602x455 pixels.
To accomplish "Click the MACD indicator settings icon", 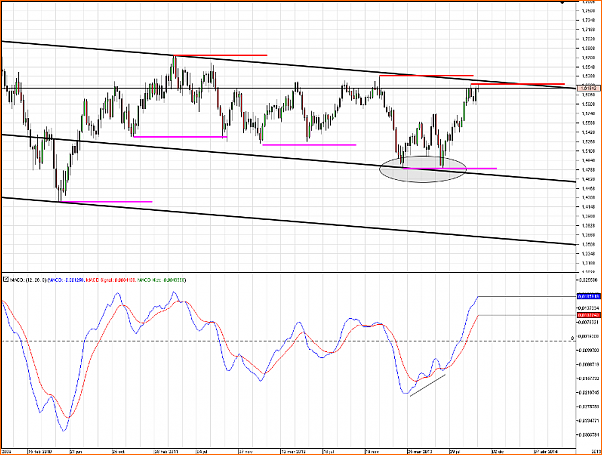I will (5, 280).
